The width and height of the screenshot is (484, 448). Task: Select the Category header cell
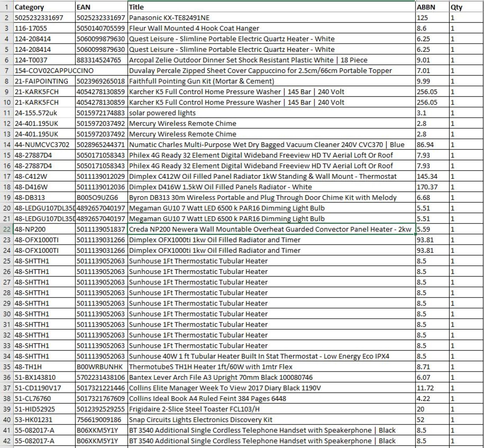tap(44, 7)
